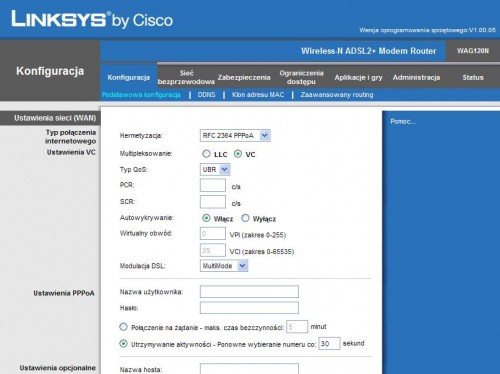This screenshot has height=374, width=500.
Task: Click the Pomoc... help link
Action: [403, 121]
